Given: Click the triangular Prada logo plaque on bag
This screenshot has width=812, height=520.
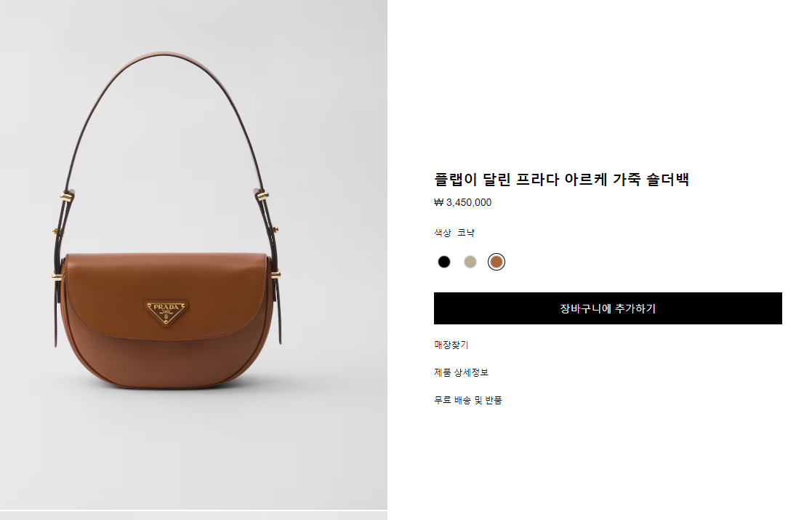Looking at the screenshot, I should pyautogui.click(x=166, y=312).
